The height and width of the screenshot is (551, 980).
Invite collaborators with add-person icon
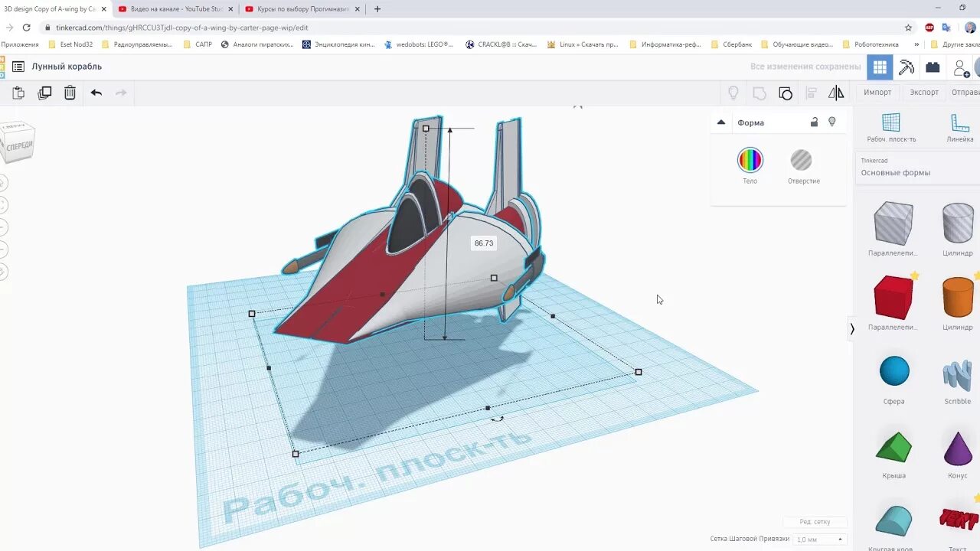[961, 68]
